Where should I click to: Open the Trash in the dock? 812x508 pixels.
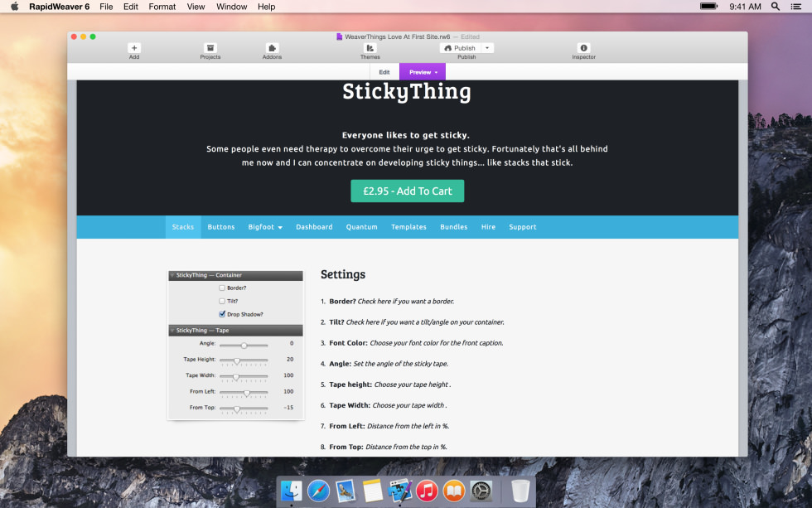[520, 491]
